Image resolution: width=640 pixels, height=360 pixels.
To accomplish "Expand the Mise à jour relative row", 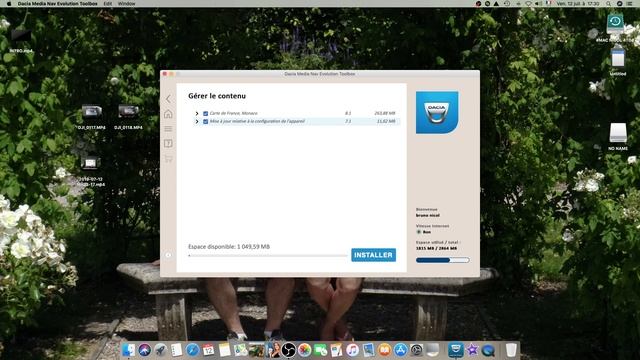I will pyautogui.click(x=197, y=122).
